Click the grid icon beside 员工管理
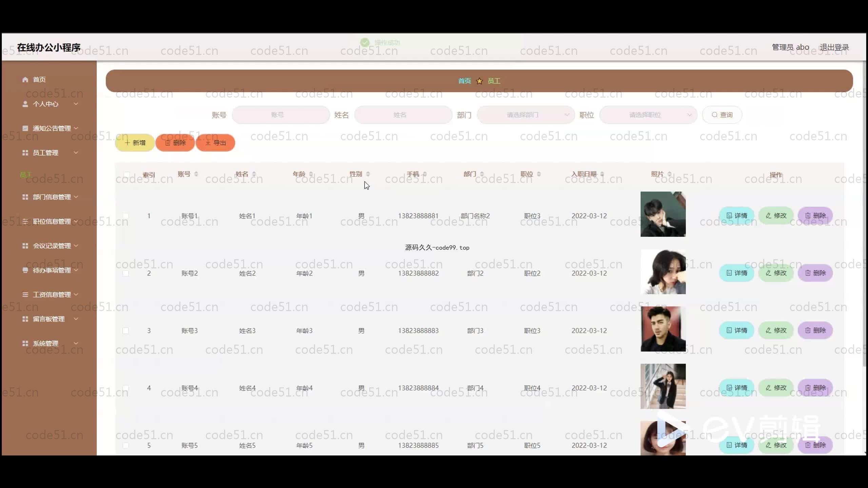The height and width of the screenshot is (488, 868). pos(25,153)
